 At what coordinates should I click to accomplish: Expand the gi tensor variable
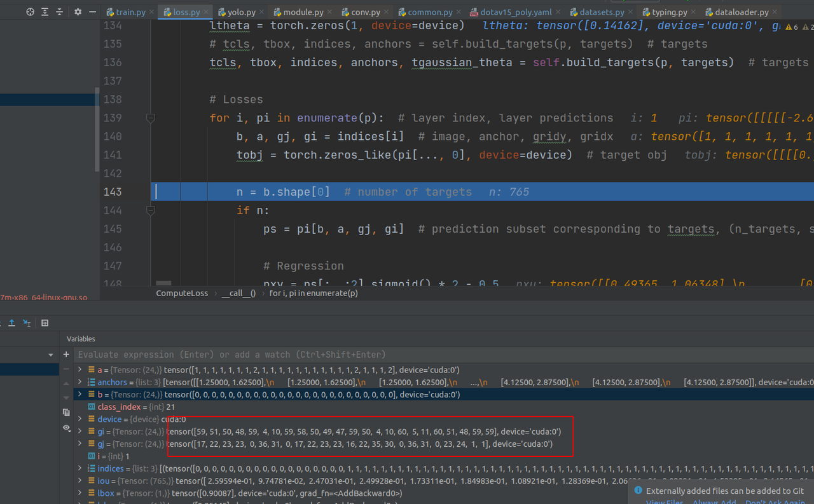(79, 432)
